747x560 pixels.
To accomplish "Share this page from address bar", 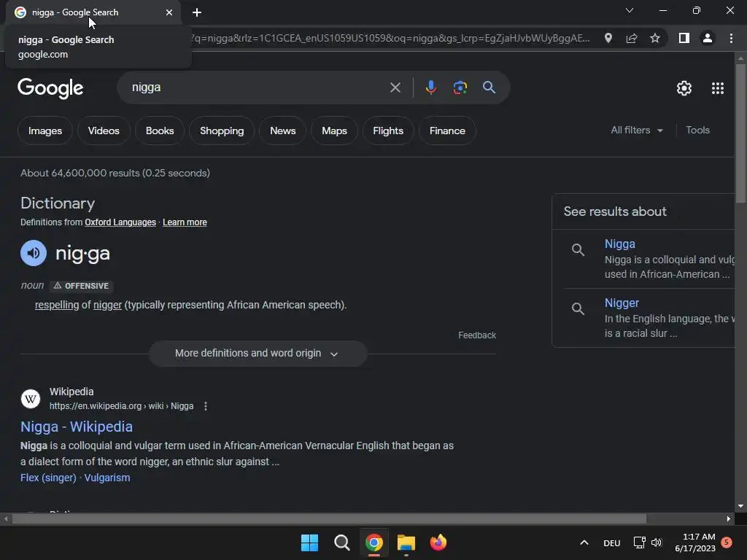I will tap(632, 38).
